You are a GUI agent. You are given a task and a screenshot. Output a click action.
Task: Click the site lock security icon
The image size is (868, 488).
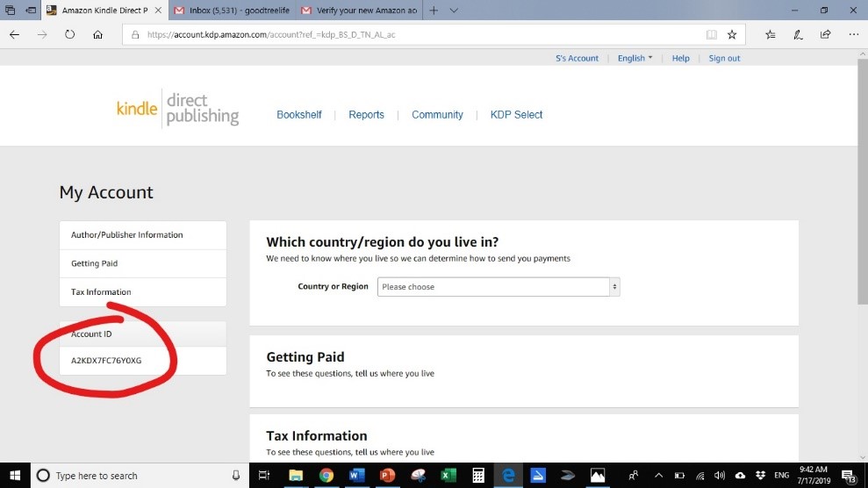tap(135, 34)
